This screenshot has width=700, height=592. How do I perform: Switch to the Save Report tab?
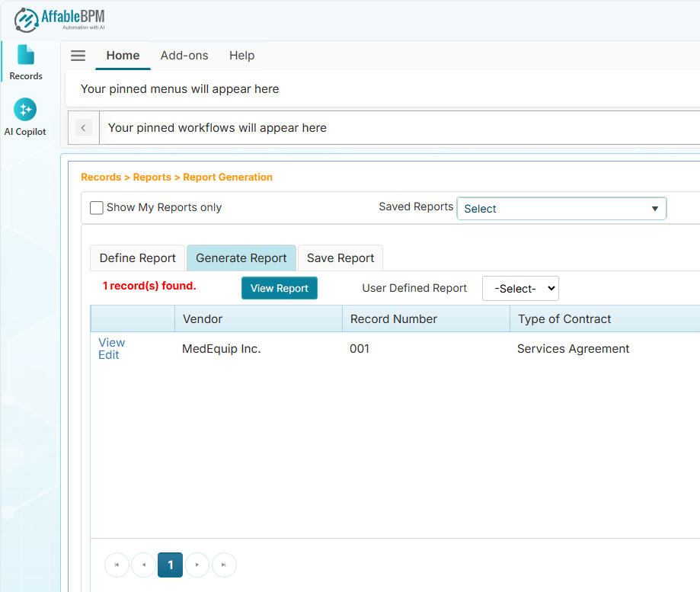340,258
